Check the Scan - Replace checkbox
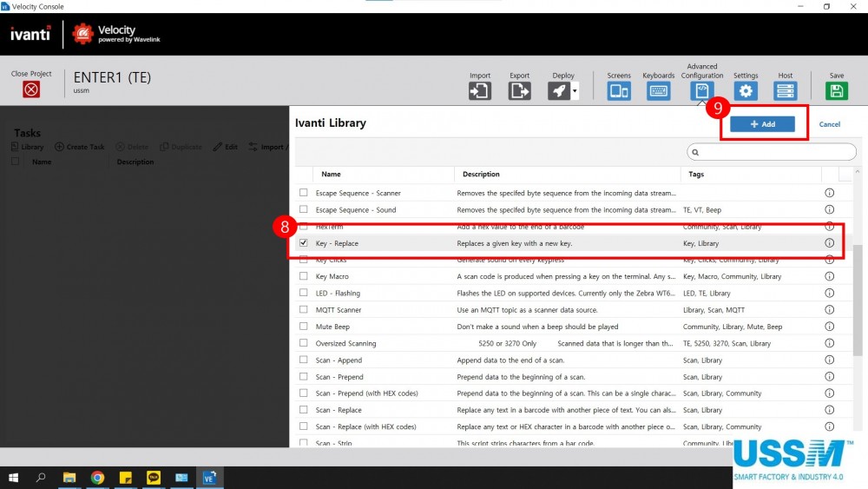This screenshot has width=868, height=489. click(303, 409)
